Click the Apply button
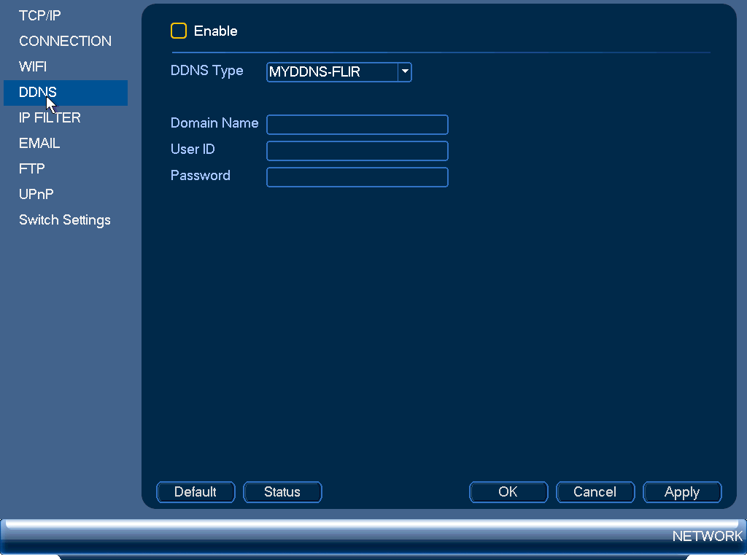The width and height of the screenshot is (747, 560). pos(682,492)
